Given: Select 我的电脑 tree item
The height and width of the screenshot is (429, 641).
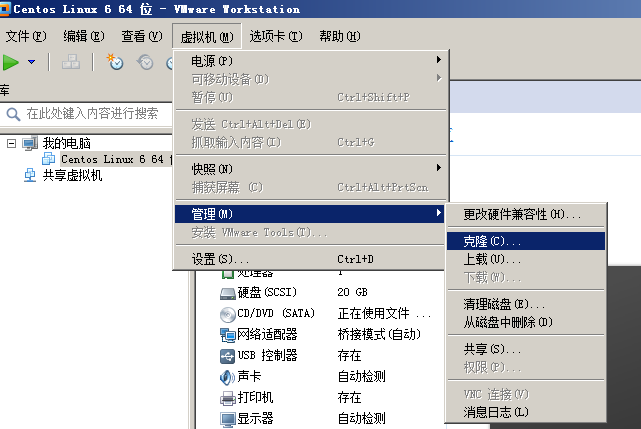Looking at the screenshot, I should 67,143.
